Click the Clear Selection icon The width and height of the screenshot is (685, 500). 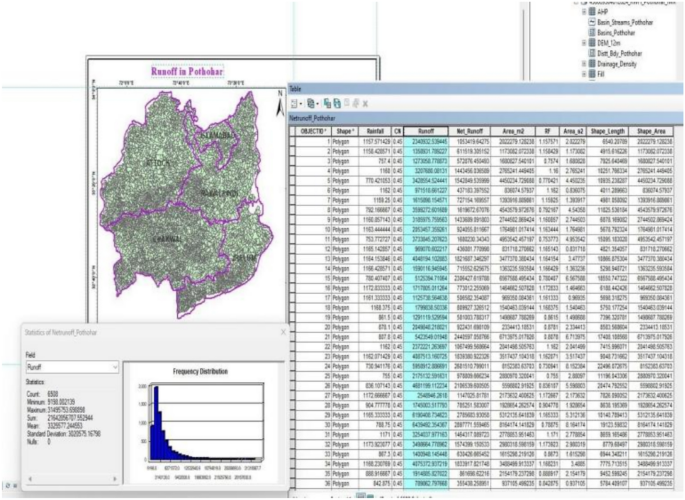coord(346,103)
